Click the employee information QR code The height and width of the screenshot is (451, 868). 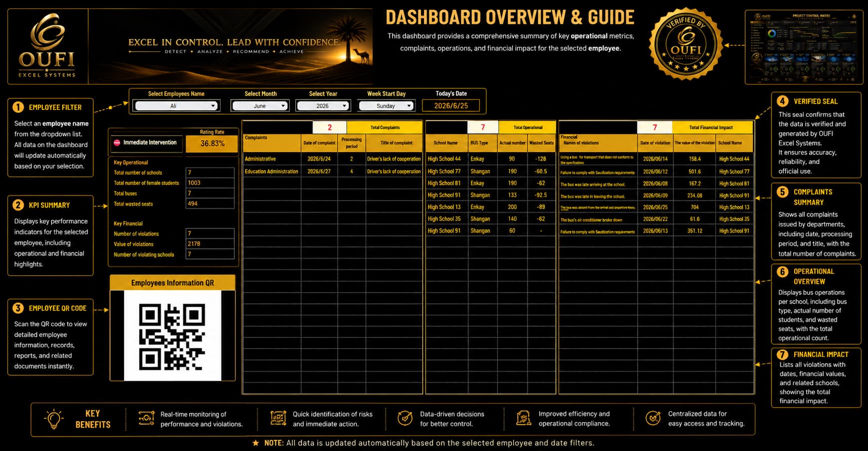point(173,336)
